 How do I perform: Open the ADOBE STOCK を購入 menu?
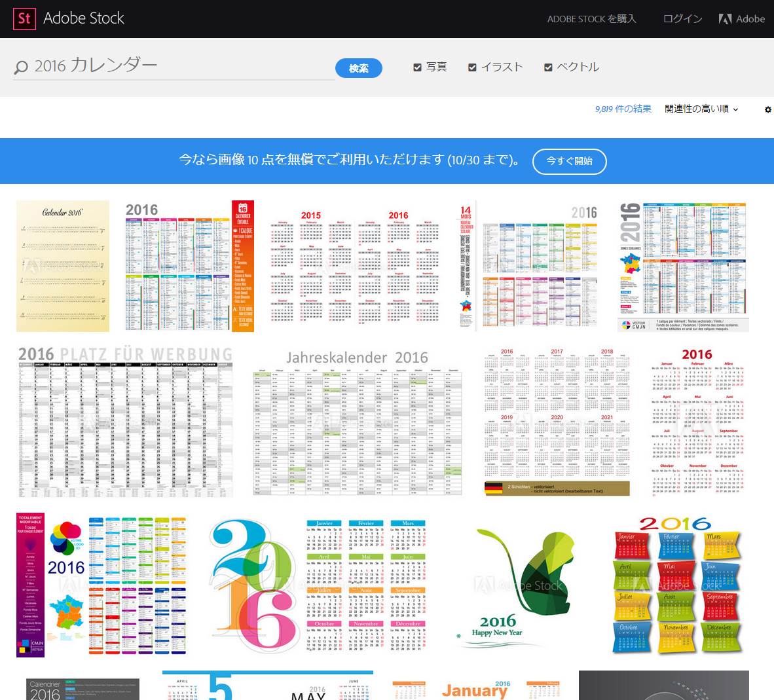(x=591, y=19)
